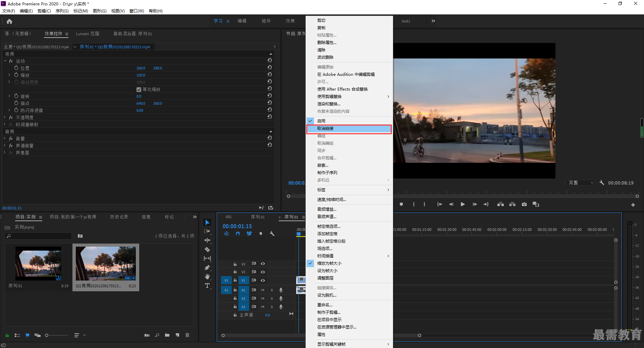This screenshot has width=644, height=348.
Task: Select the Slip tool
Action: [x=207, y=258]
